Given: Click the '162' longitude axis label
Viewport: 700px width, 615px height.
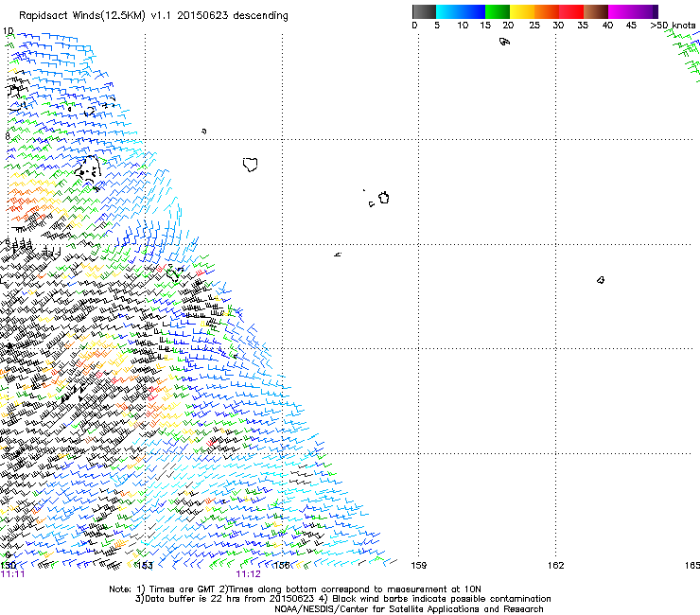Looking at the screenshot, I should [x=556, y=566].
